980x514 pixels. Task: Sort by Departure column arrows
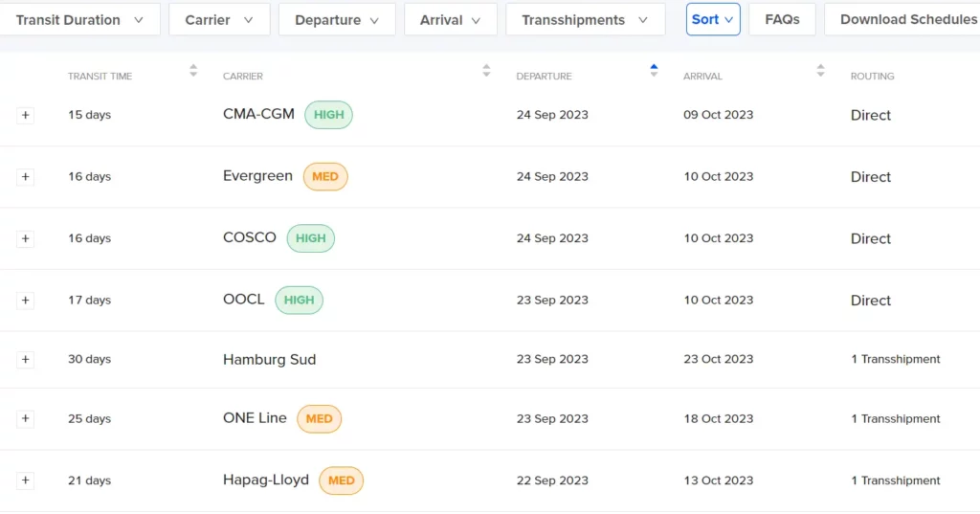pyautogui.click(x=654, y=71)
